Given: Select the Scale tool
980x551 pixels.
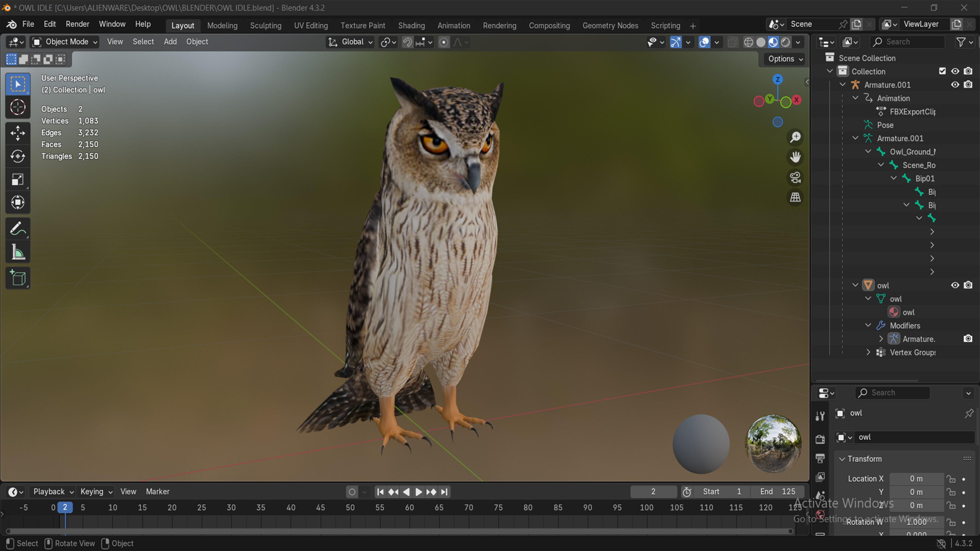Looking at the screenshot, I should click(x=18, y=180).
